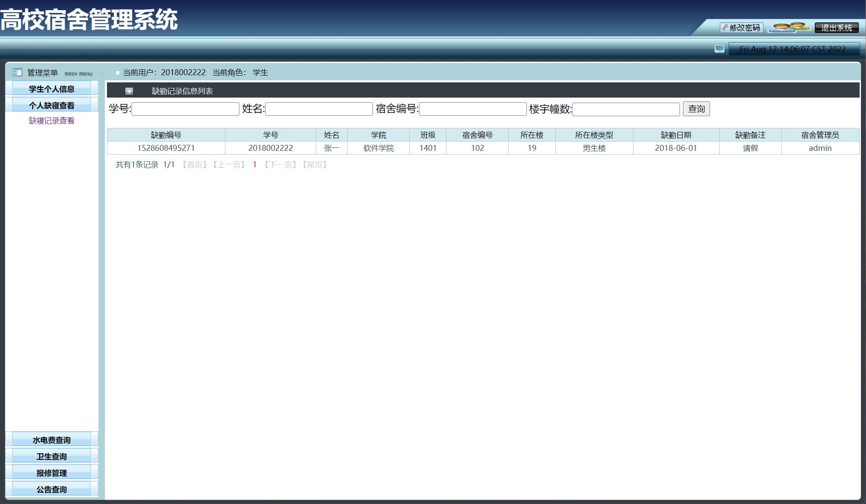
Task: Expand the 公告查询 menu section
Action: click(x=52, y=489)
